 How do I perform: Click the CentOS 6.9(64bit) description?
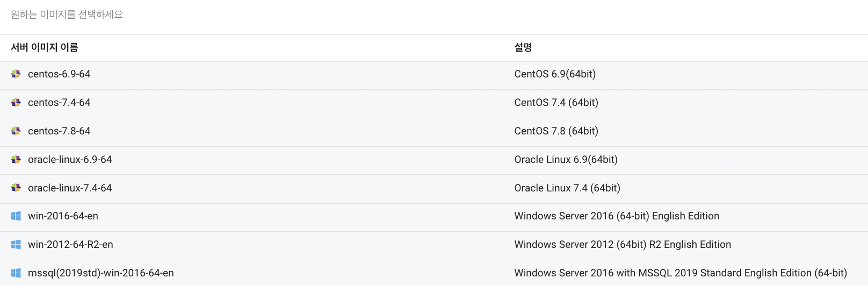(555, 74)
